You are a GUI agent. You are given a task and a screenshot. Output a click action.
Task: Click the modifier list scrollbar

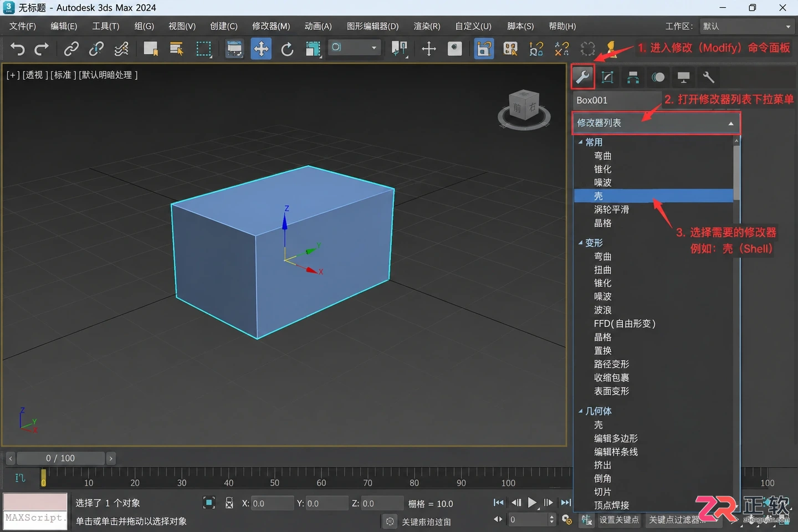click(x=736, y=172)
